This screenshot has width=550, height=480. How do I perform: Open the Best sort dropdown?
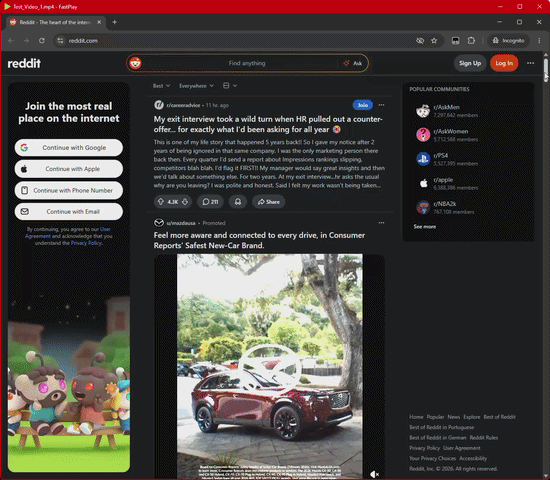tap(161, 86)
